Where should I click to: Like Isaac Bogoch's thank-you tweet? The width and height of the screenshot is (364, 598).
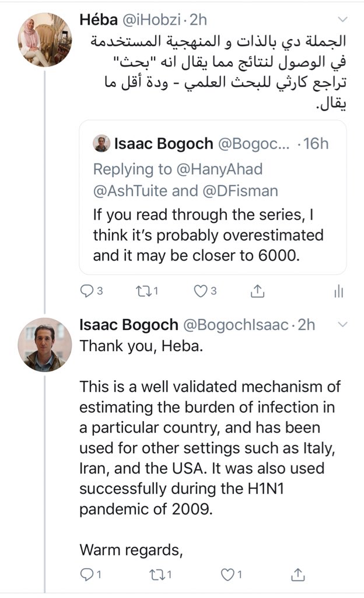pyautogui.click(x=227, y=575)
